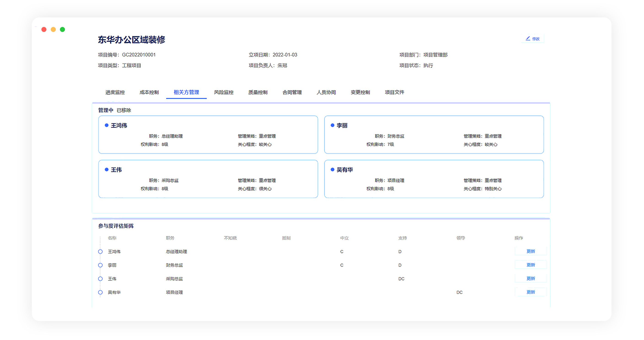Switch to the 合同管理 tab
This screenshot has height=340, width=644.
292,92
